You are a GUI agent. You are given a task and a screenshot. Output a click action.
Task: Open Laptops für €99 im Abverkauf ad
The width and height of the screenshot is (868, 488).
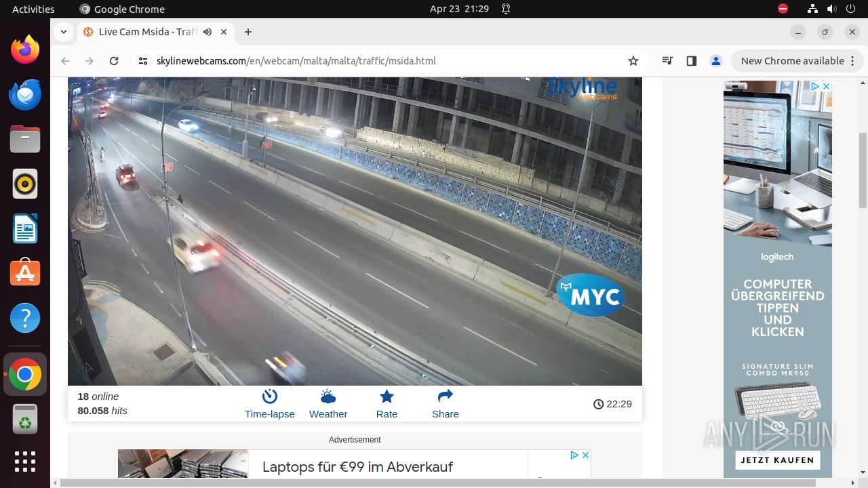click(357, 467)
